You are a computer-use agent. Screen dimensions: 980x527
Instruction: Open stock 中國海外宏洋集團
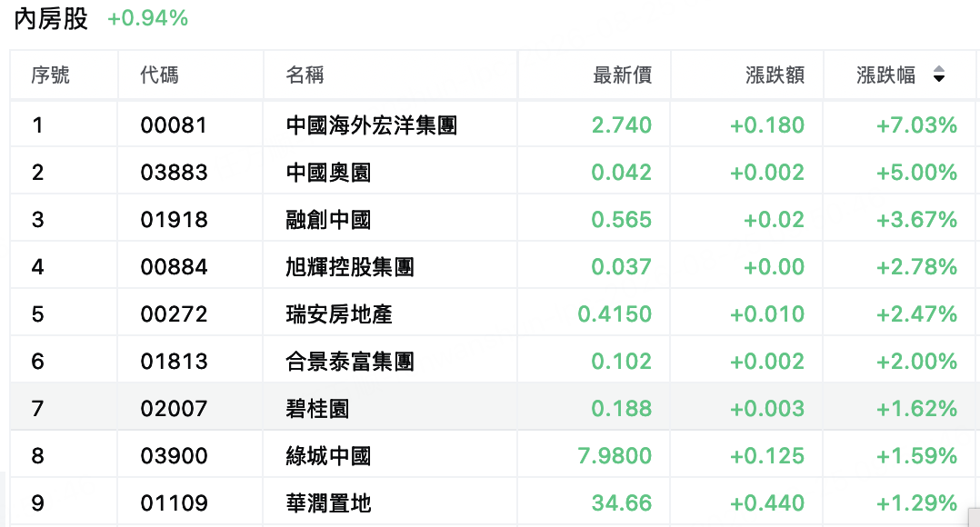point(372,125)
